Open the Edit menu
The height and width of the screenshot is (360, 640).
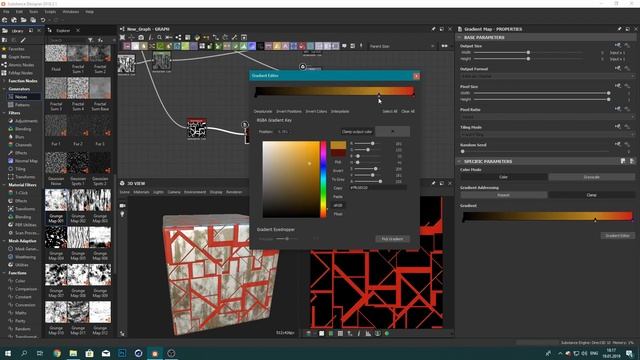point(19,12)
